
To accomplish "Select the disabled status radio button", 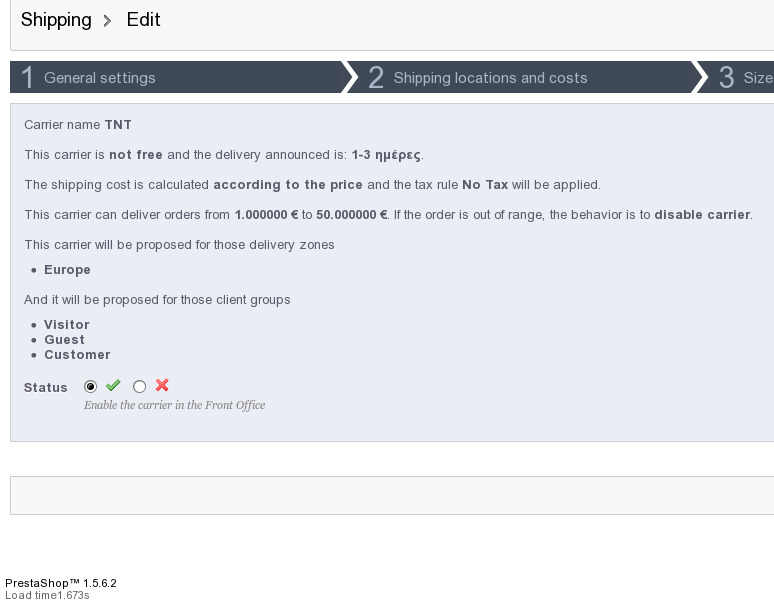I will 139,386.
